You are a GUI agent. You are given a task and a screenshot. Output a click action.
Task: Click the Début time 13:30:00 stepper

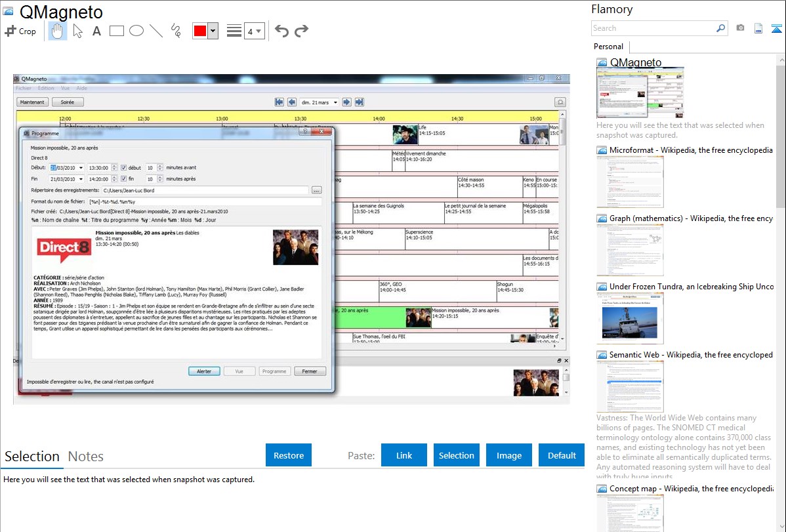114,168
